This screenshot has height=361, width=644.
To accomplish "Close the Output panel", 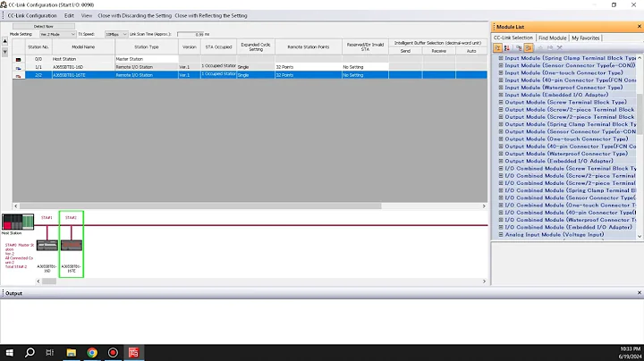I will tap(639, 292).
